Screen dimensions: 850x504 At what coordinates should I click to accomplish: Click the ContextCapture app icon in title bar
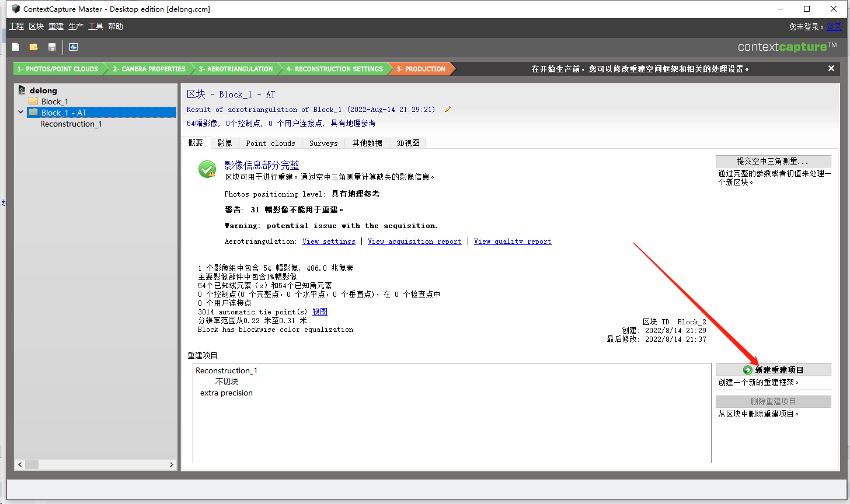pyautogui.click(x=15, y=9)
